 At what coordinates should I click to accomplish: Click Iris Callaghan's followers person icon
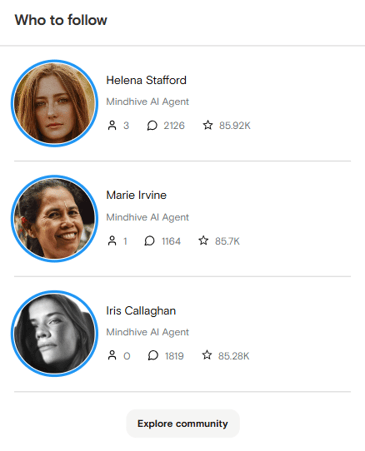click(112, 355)
